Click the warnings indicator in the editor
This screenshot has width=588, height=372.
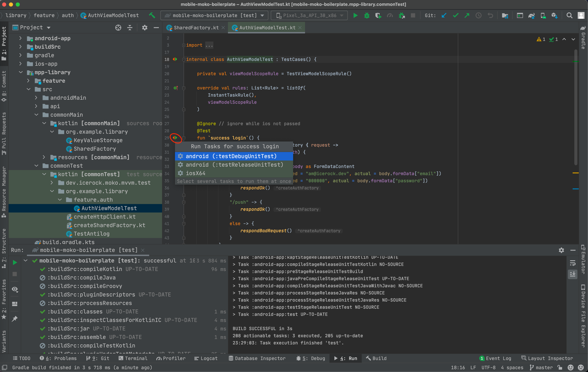(x=541, y=39)
